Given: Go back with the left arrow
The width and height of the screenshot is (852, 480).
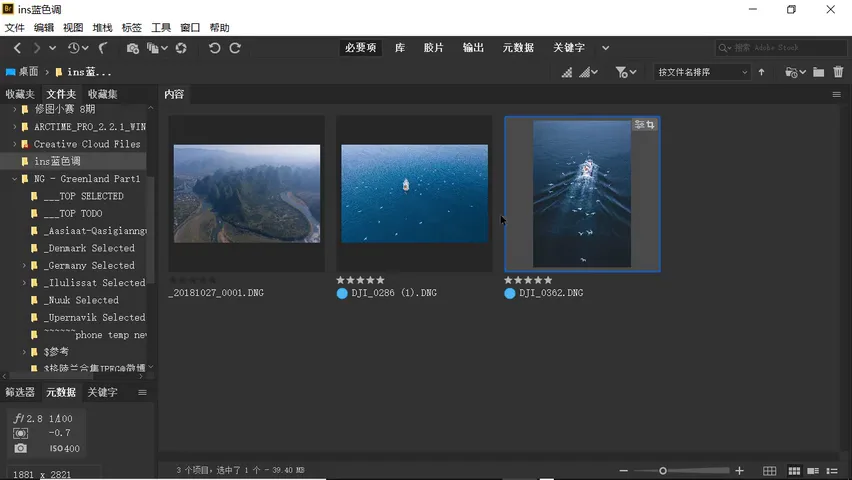Looking at the screenshot, I should [x=17, y=48].
